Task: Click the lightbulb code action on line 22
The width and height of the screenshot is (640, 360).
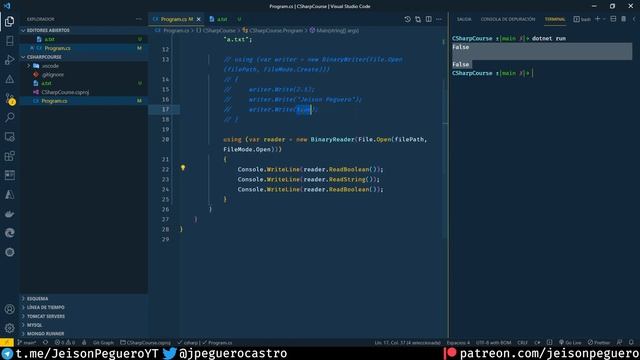Action: (183, 168)
